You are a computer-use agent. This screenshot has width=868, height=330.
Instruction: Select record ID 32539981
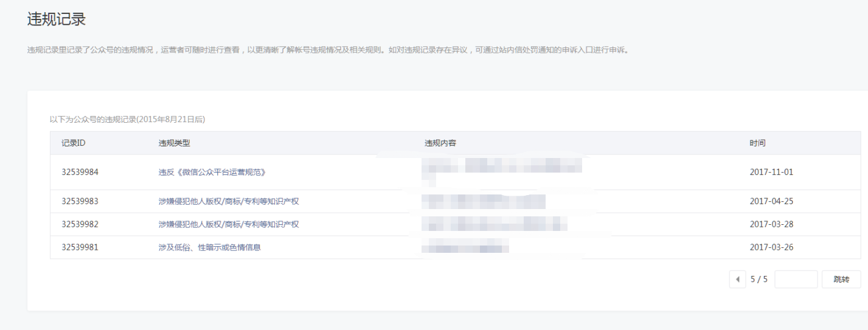tap(80, 247)
